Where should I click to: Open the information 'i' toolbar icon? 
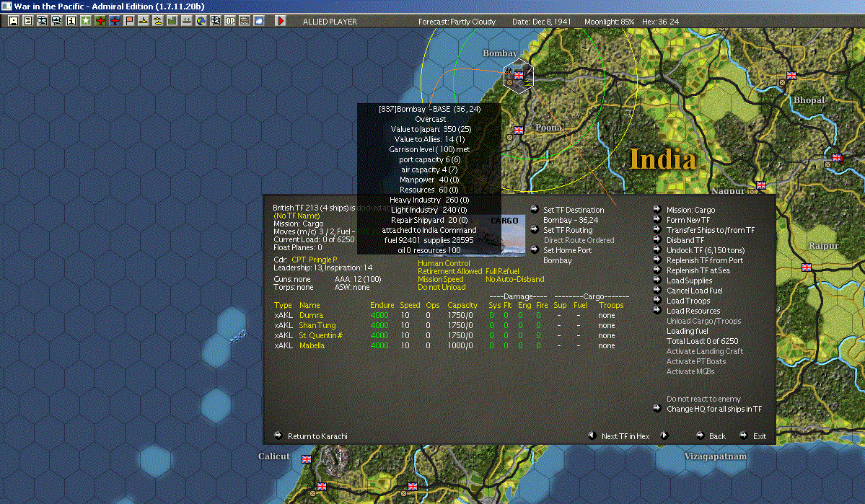pyautogui.click(x=71, y=21)
